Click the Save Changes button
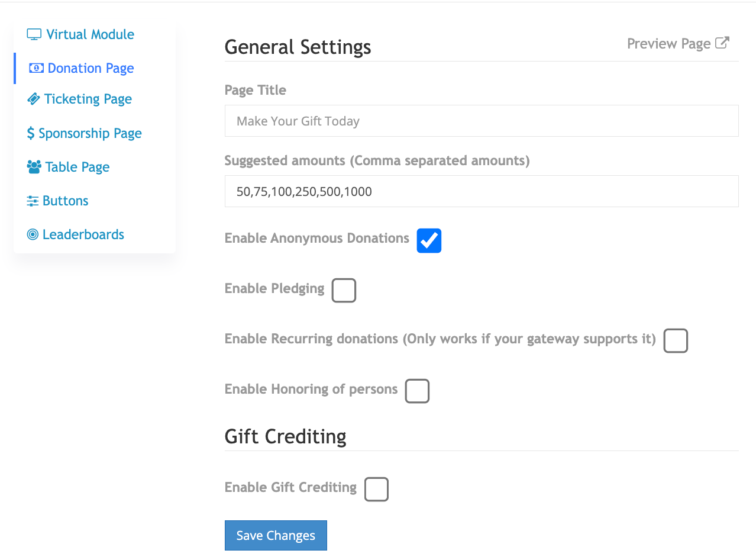 [x=276, y=535]
